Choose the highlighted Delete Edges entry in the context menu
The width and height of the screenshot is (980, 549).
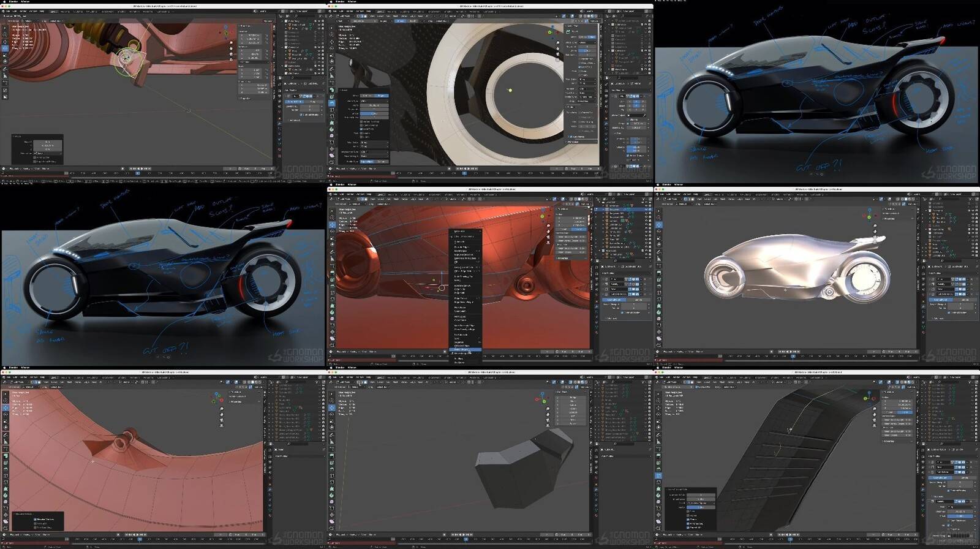click(465, 349)
